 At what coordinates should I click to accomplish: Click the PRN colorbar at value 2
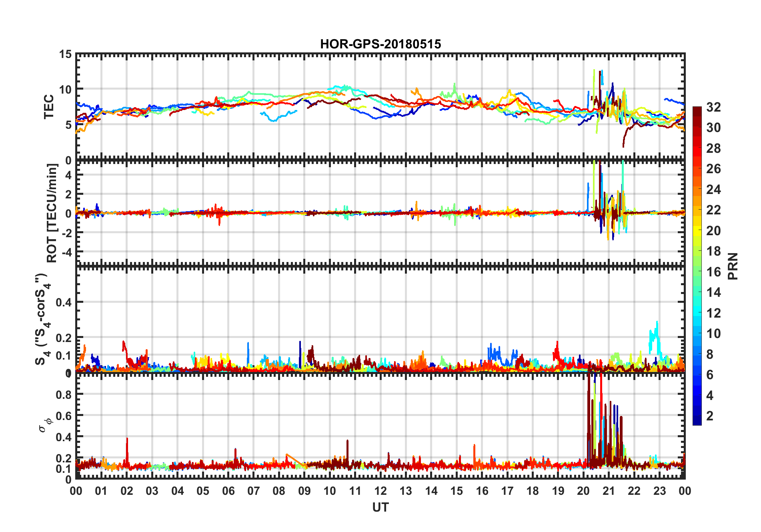pyautogui.click(x=697, y=416)
